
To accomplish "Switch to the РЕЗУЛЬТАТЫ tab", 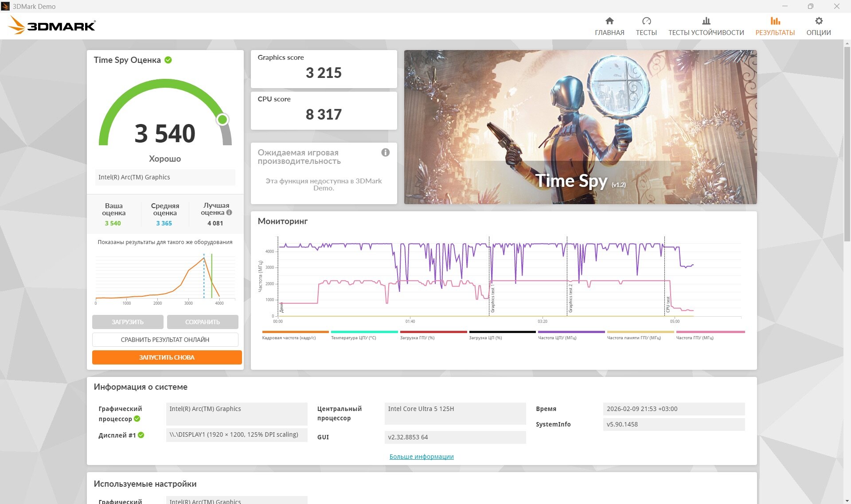I will [775, 26].
